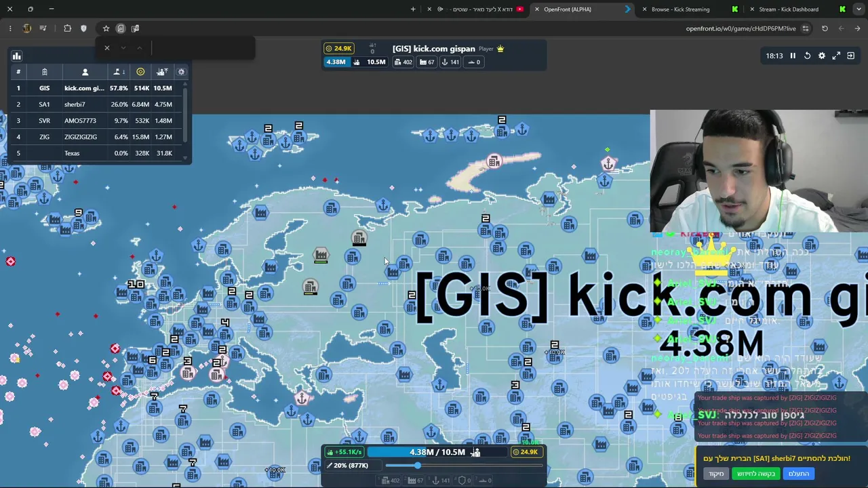Screen dimensions: 868x488
Task: Restart replay with the circular arrow icon
Action: pos(807,56)
